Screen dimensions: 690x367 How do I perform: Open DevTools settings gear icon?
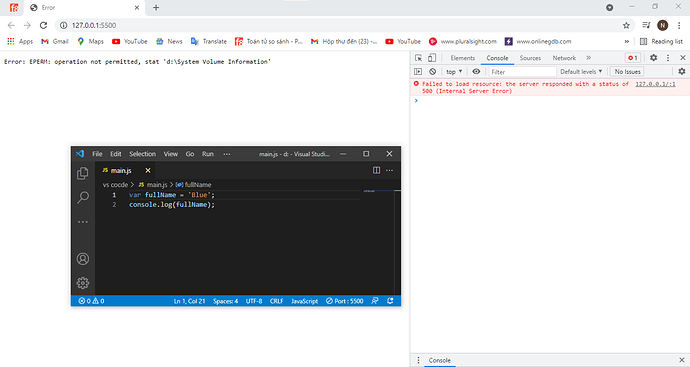click(x=653, y=58)
